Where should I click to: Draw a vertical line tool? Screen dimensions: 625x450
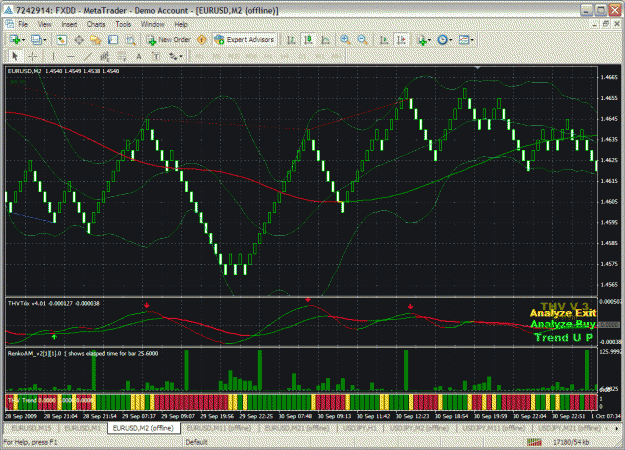(x=53, y=57)
